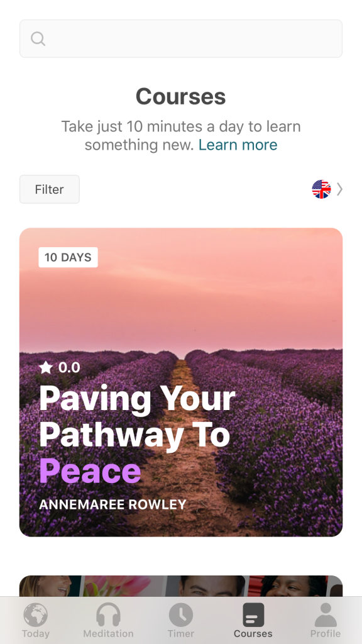362x644 pixels.
Task: Tap the purple word Peace in title
Action: click(x=90, y=470)
